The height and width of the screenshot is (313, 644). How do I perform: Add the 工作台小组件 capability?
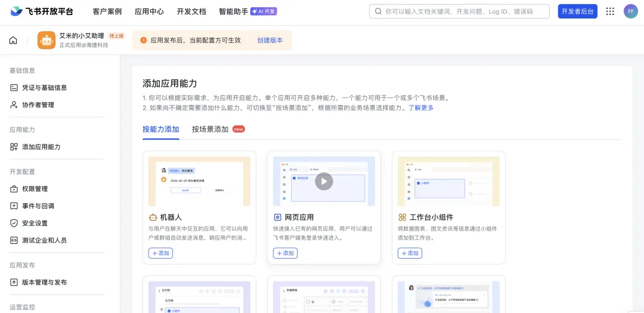tap(410, 253)
